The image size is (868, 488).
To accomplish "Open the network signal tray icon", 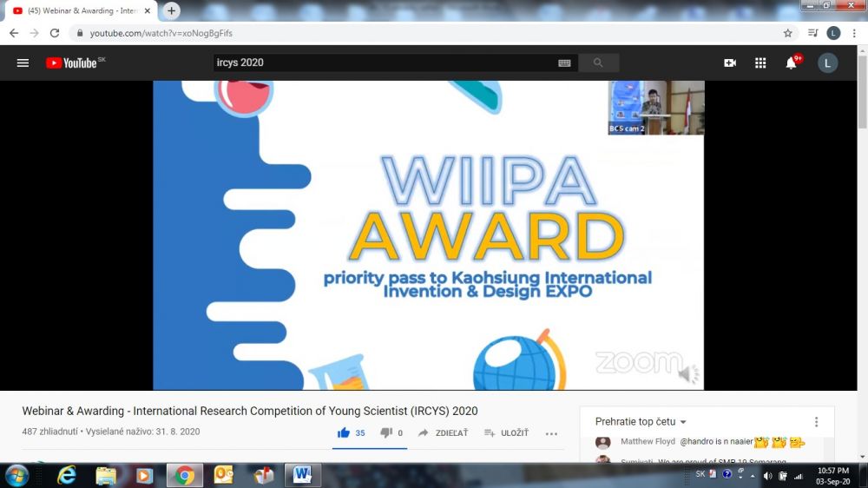I will [x=799, y=476].
